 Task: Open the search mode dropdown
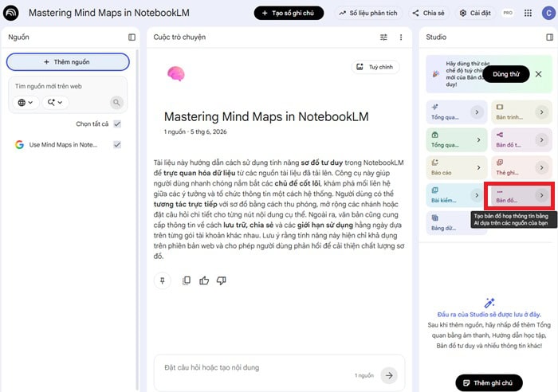55,103
